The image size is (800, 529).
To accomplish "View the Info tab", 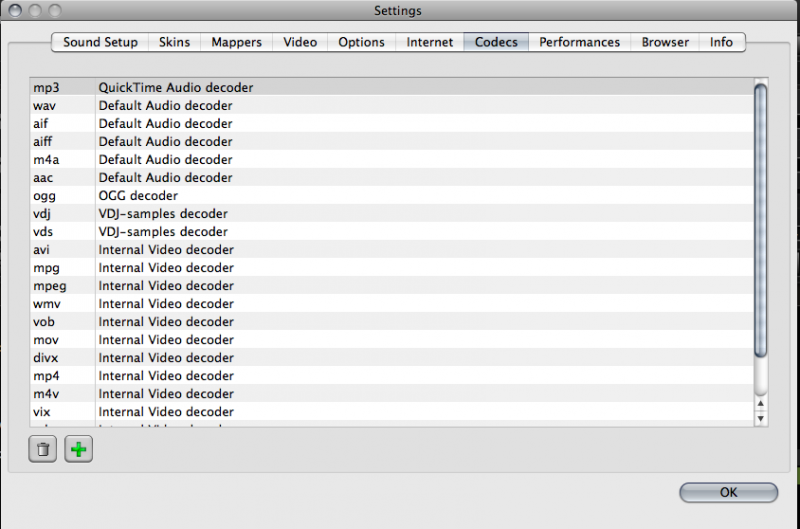I will click(x=721, y=42).
